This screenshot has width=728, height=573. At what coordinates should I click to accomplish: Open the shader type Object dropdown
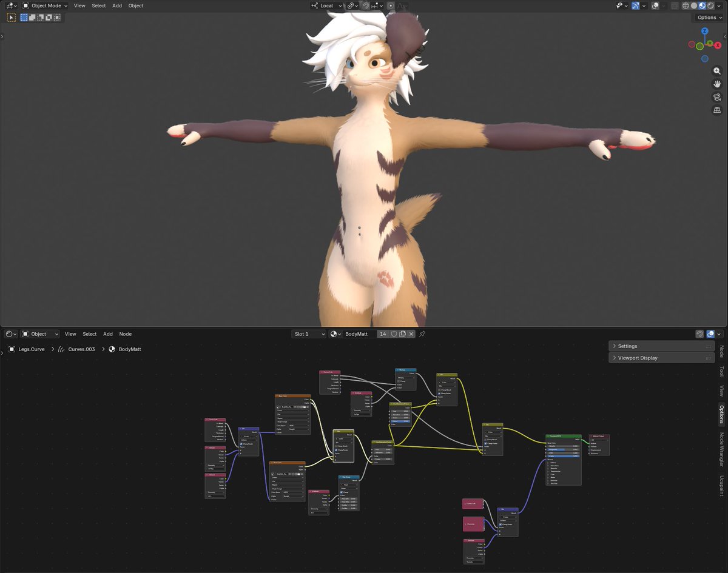40,334
